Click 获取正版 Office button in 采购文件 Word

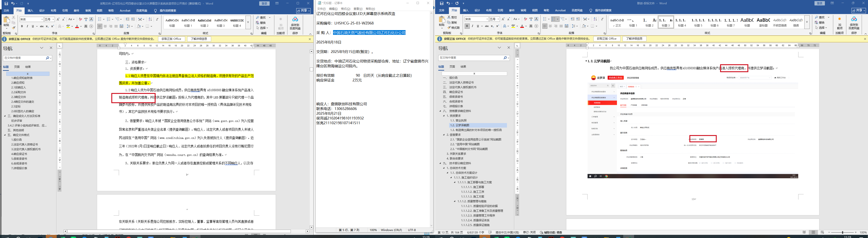point(171,39)
